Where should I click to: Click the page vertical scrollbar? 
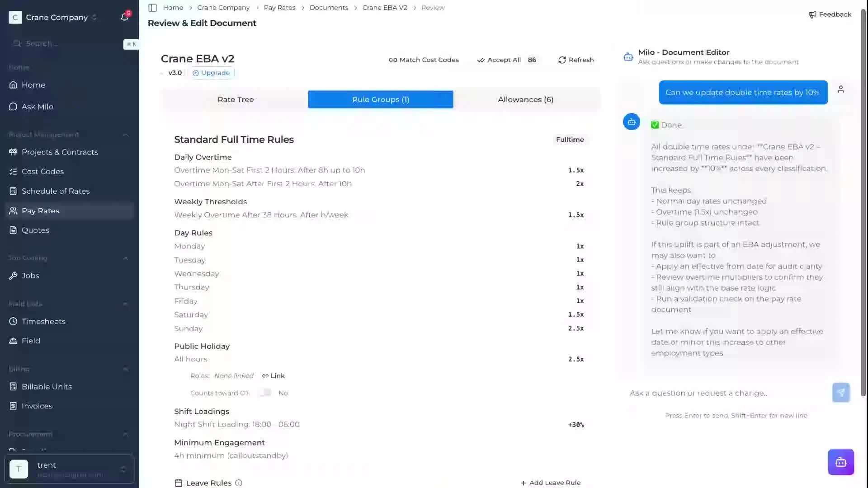pos(863,203)
